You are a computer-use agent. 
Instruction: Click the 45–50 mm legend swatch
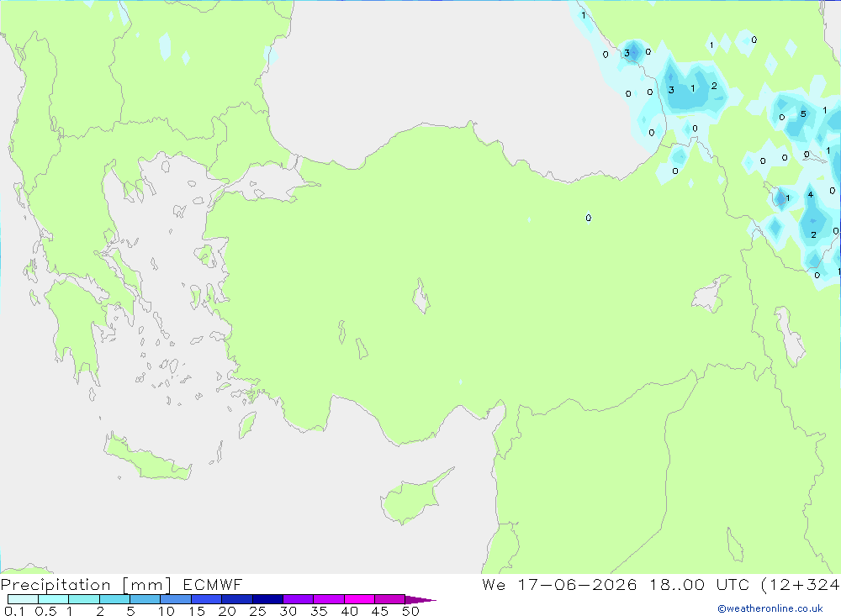pyautogui.click(x=390, y=599)
